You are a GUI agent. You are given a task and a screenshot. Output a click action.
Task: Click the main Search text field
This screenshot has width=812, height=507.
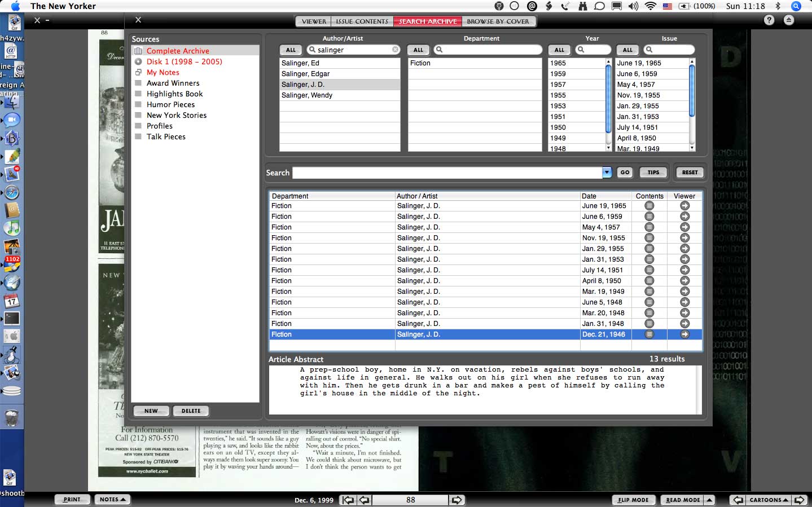[447, 173]
